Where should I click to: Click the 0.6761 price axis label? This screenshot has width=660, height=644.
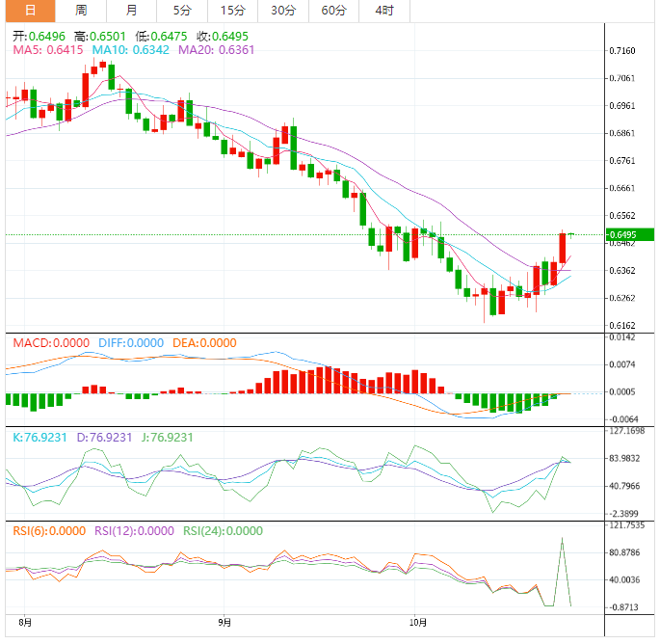[x=622, y=161]
